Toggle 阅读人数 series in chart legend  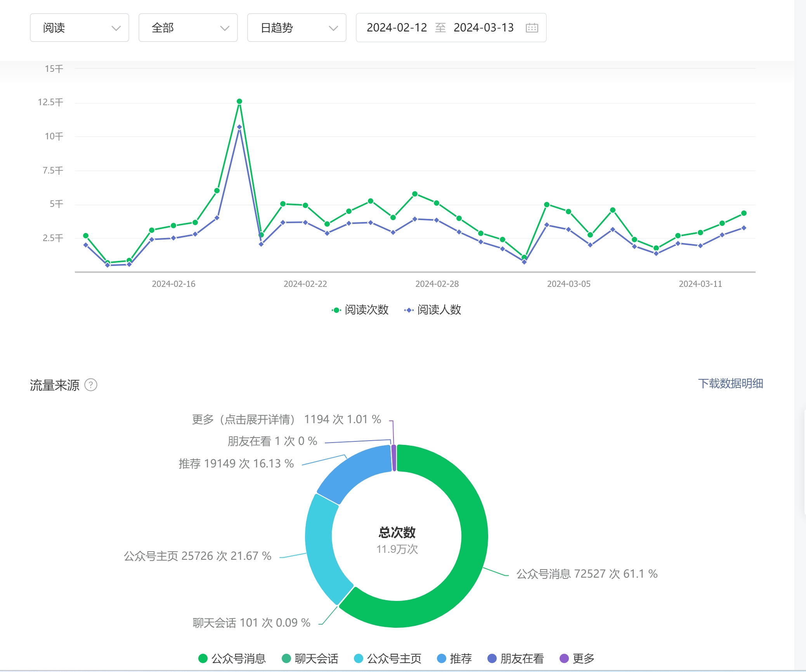[x=432, y=310]
